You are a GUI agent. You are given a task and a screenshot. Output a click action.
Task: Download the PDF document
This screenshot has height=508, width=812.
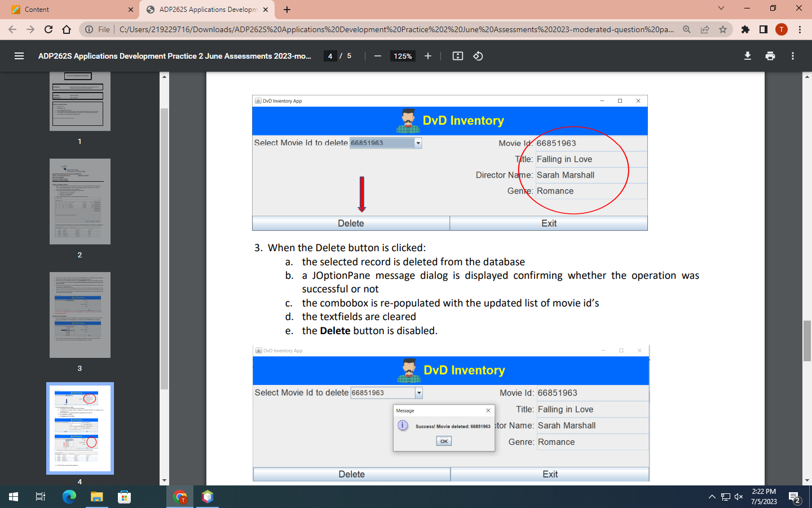pos(747,56)
